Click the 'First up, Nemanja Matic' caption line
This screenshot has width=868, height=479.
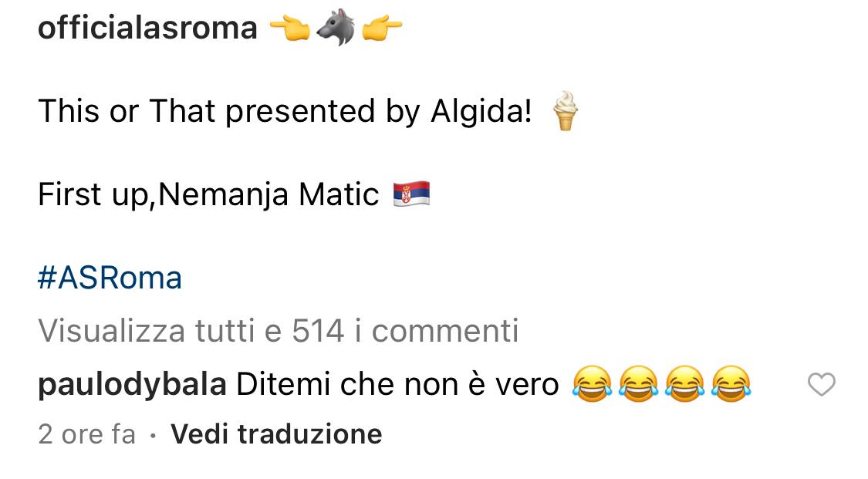(x=208, y=194)
